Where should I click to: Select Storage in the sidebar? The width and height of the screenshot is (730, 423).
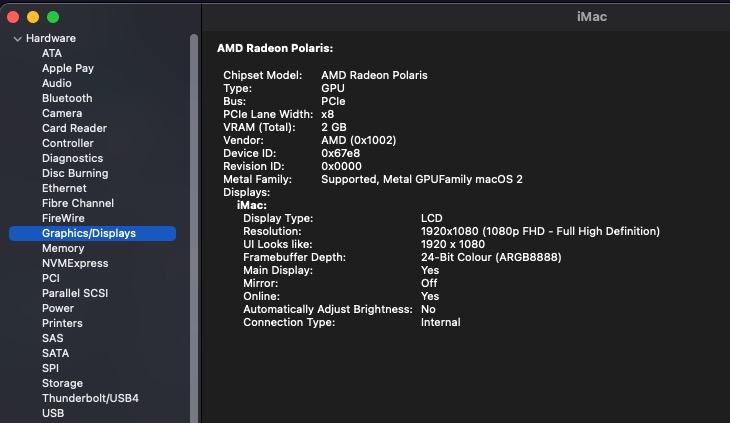point(62,383)
